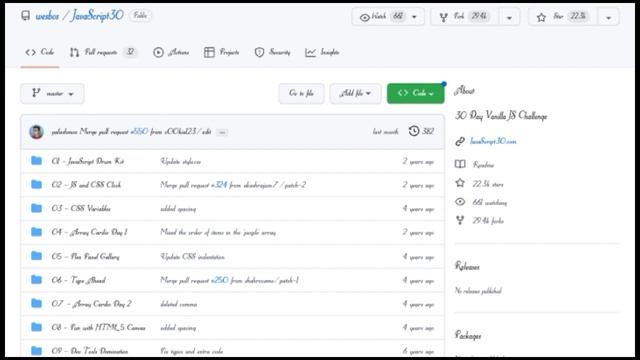Screen dimensions: 640x360
Task: Expand the commit message ellipsis button
Action: [222, 132]
